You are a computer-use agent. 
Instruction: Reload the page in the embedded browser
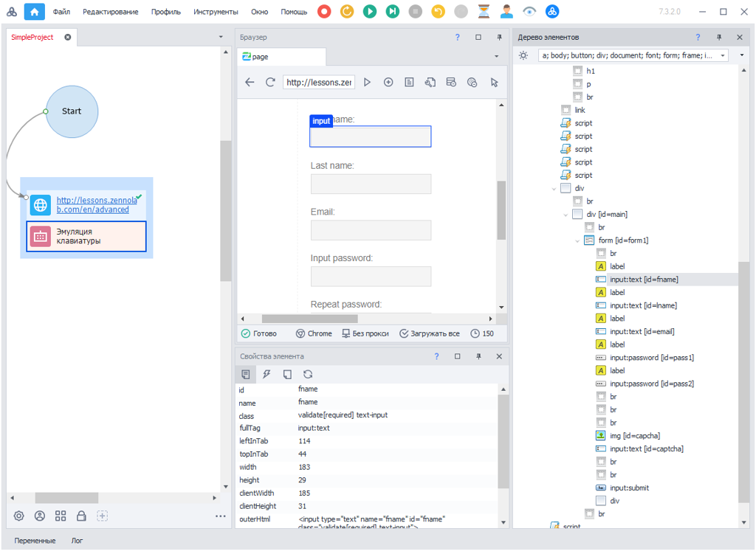pos(270,83)
